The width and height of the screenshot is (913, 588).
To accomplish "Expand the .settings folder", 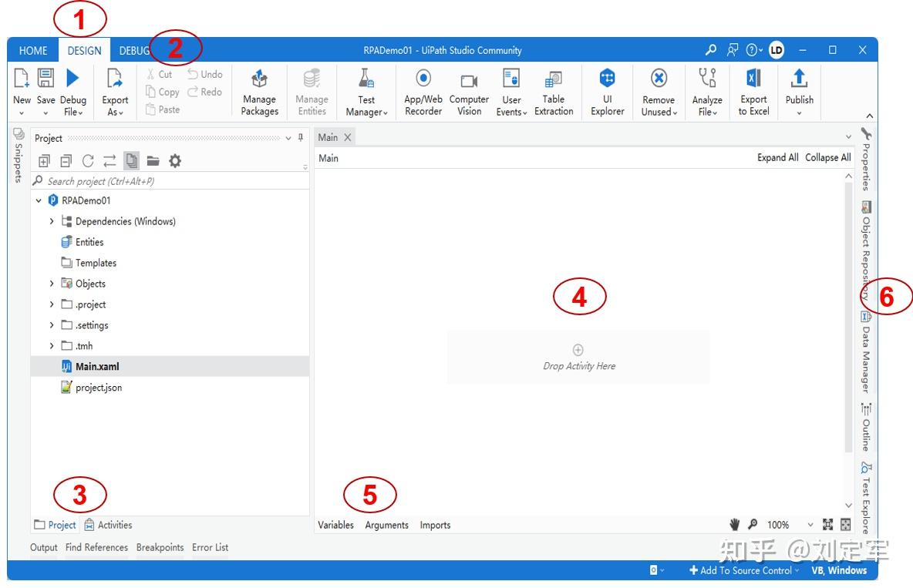I will coord(51,325).
